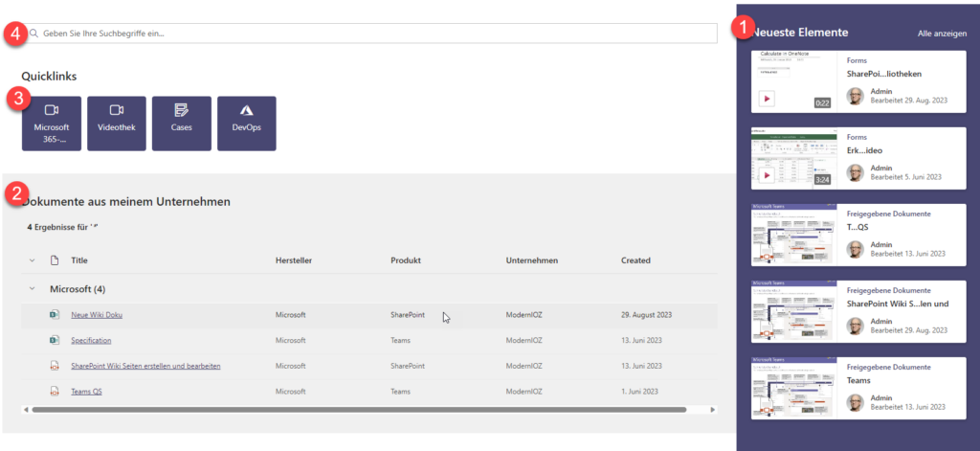The height and width of the screenshot is (451, 980).
Task: Sort by Created column header
Action: (635, 260)
